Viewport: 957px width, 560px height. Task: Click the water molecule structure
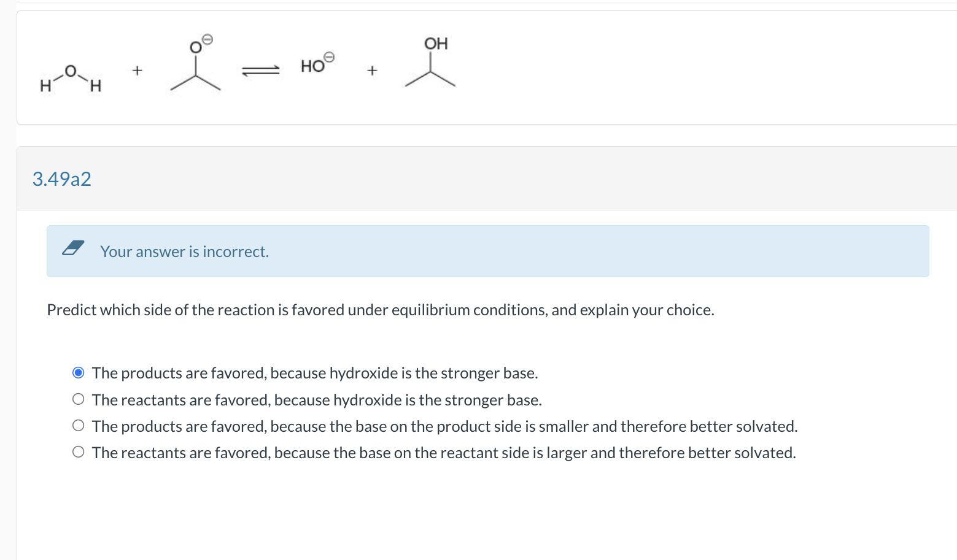(71, 78)
